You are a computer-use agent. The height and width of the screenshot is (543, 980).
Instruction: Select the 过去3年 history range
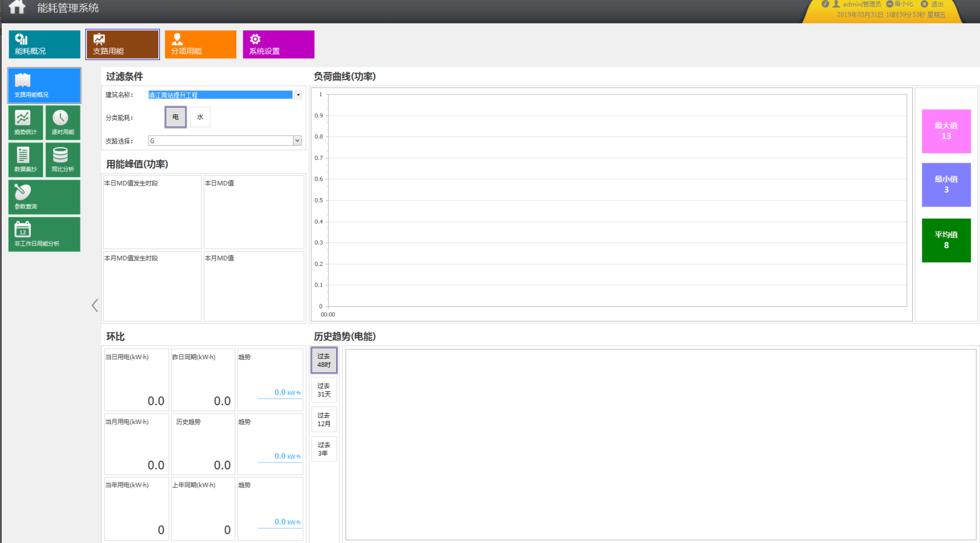pos(324,449)
